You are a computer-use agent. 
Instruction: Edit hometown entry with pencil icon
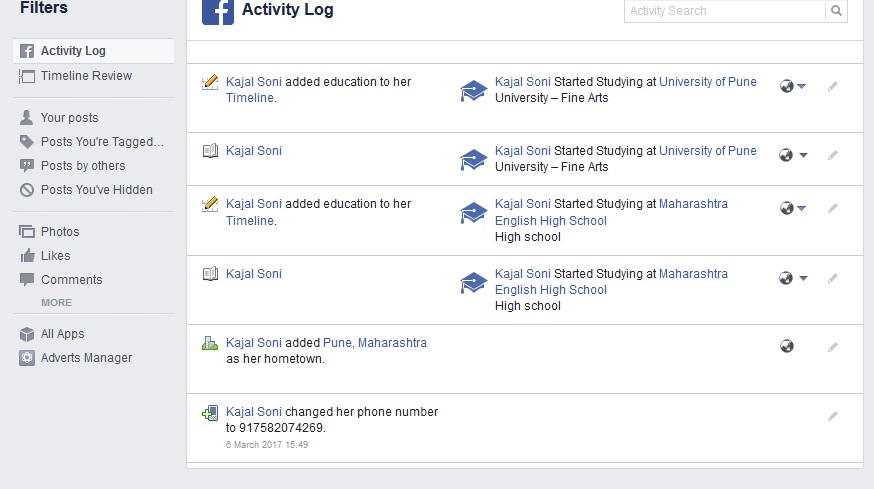point(833,347)
